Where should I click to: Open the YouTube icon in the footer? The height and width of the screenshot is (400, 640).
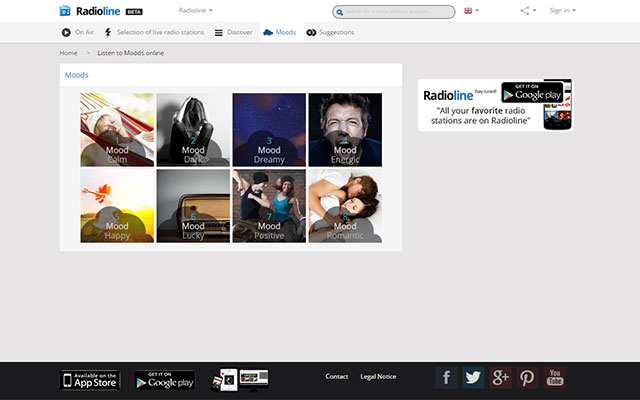555,377
